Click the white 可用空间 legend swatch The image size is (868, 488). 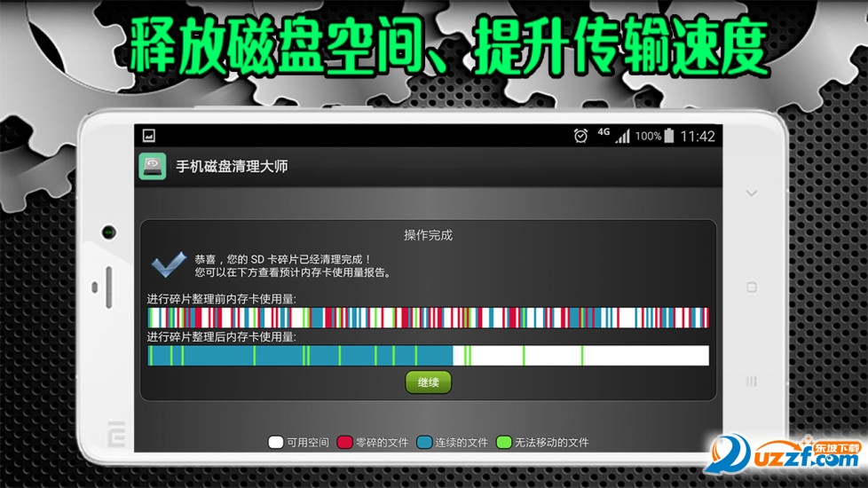tap(276, 442)
